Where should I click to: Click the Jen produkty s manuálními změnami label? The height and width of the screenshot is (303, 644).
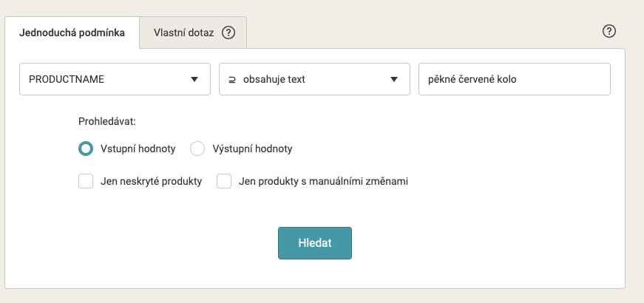click(x=324, y=181)
